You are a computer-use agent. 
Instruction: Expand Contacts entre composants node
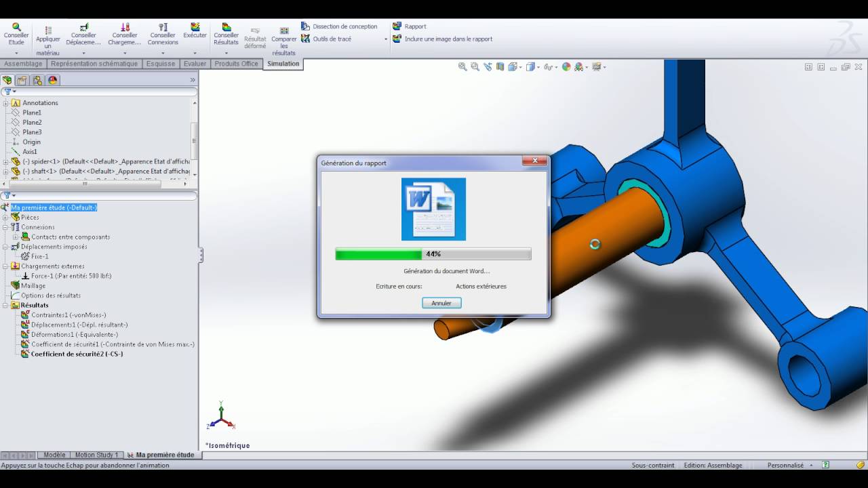click(16, 237)
